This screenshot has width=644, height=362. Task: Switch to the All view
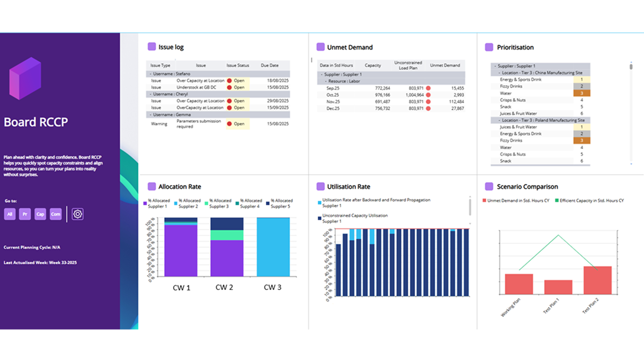click(10, 214)
